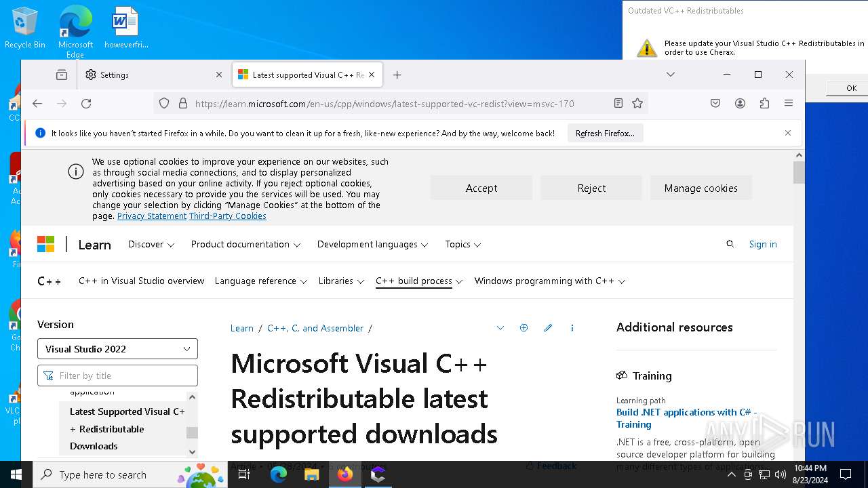Open C++ in Visual Studio overview

point(141,281)
